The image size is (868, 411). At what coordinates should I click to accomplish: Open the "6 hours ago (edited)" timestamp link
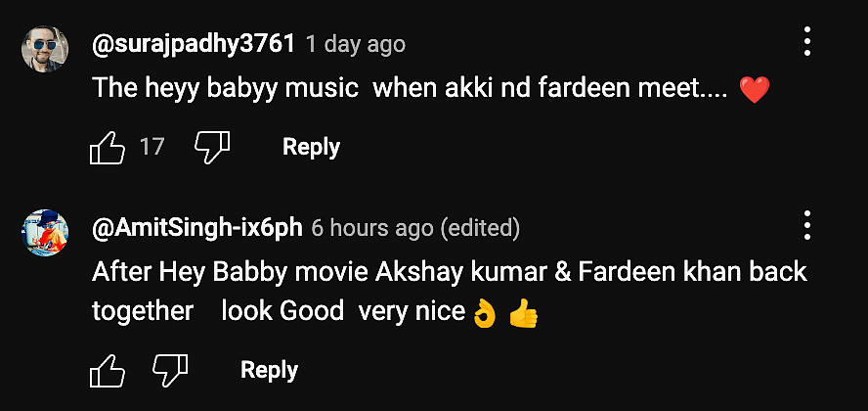pos(415,228)
